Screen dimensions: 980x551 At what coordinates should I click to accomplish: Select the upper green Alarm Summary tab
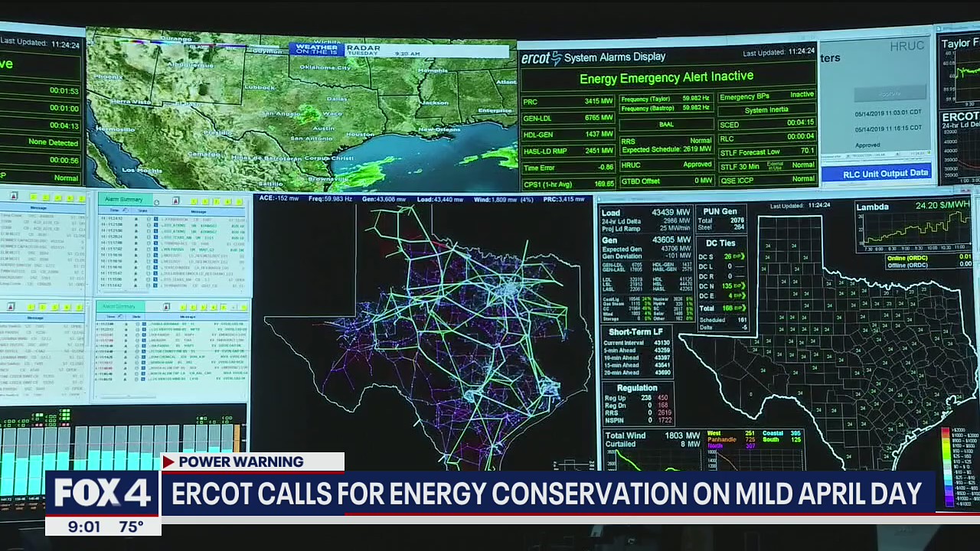point(125,199)
